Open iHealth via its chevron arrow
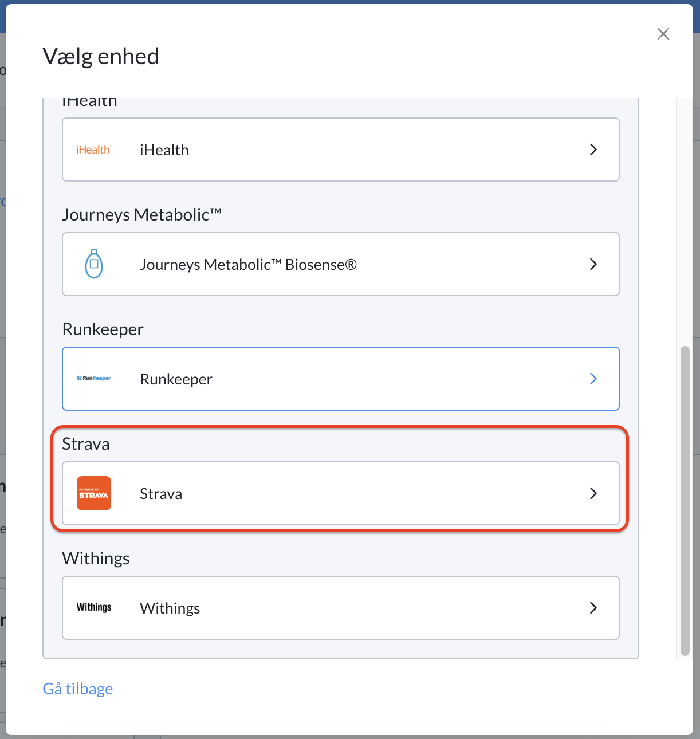Viewport: 700px width, 739px height. click(593, 150)
